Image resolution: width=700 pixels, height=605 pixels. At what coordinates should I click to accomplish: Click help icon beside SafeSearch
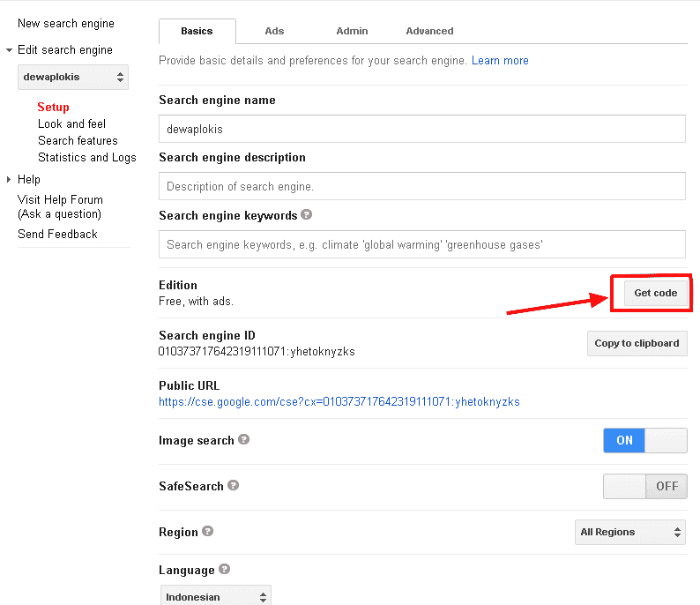click(233, 485)
